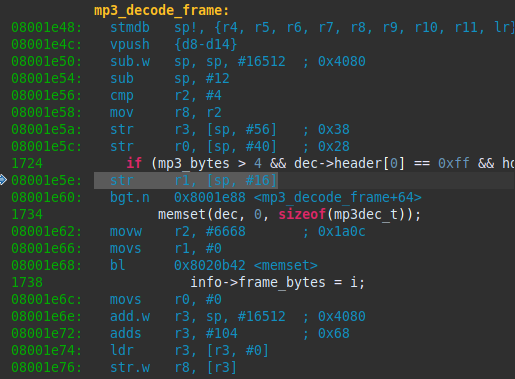Select the sub sp, #12 instruction
Screen dimensions: 515x379
170,78
